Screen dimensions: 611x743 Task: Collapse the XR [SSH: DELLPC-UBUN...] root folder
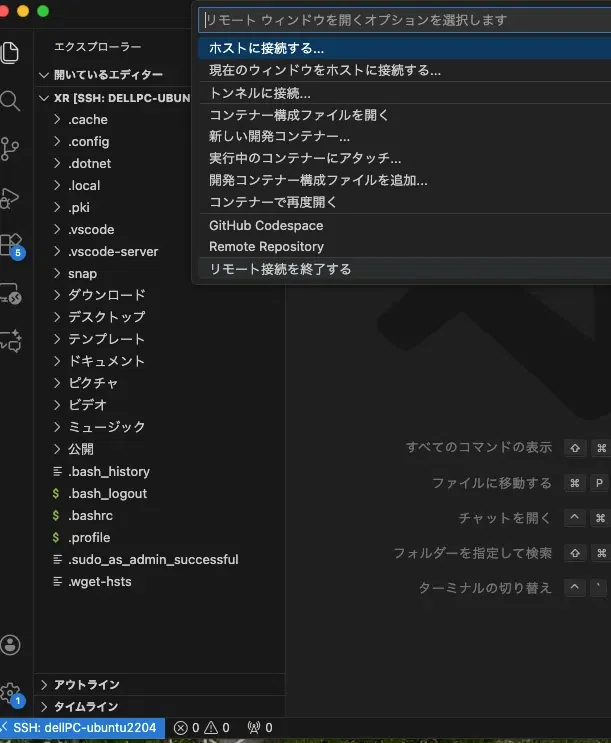(x=44, y=98)
